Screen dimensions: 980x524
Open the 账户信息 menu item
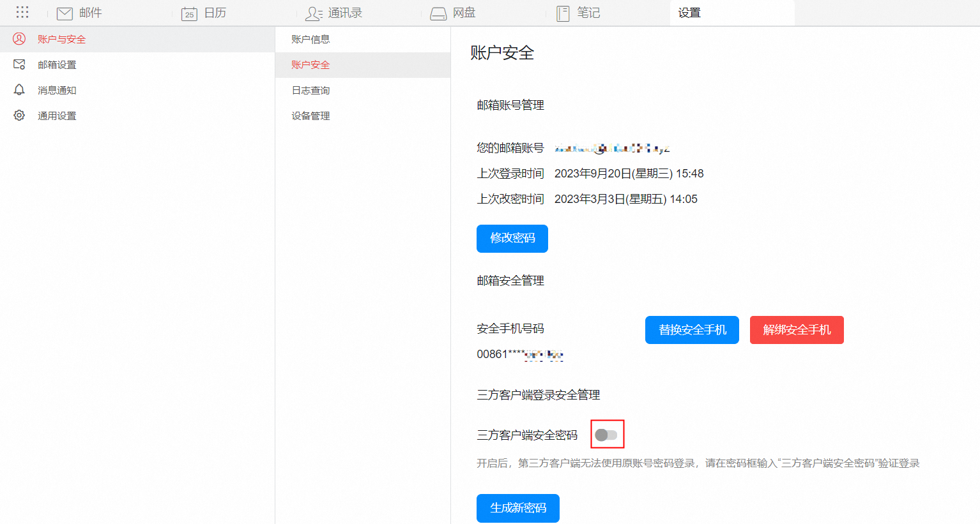coord(310,40)
